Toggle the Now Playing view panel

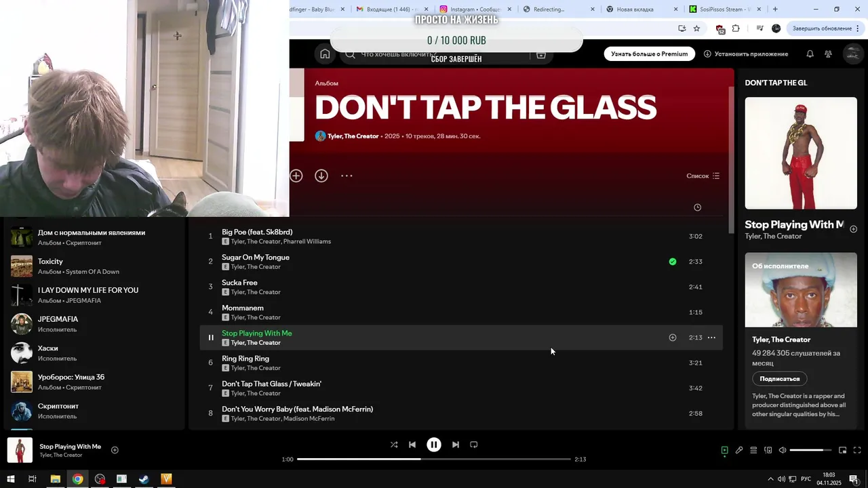724,450
